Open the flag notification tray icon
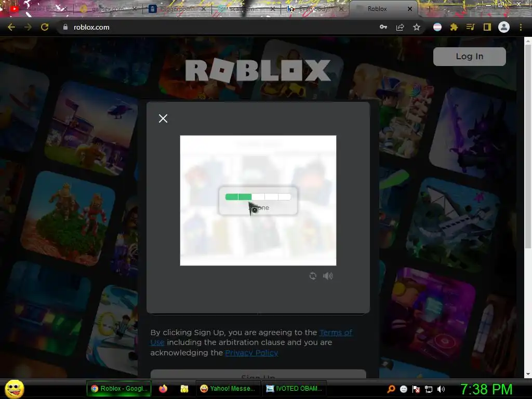 point(416,389)
